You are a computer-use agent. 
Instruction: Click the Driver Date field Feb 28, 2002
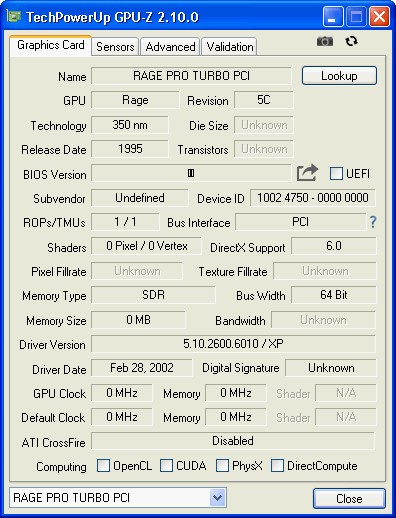coord(142,368)
